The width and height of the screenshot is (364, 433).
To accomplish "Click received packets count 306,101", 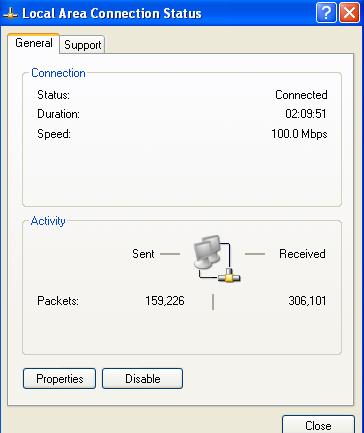I will coord(307,301).
